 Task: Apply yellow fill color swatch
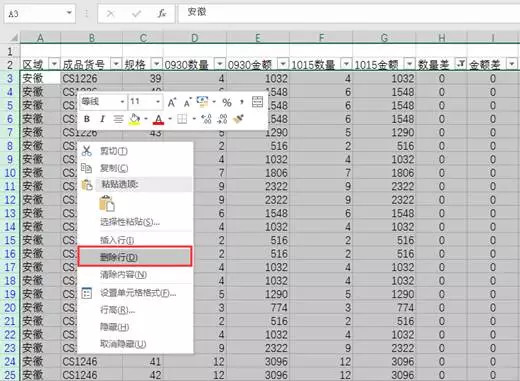[134, 119]
